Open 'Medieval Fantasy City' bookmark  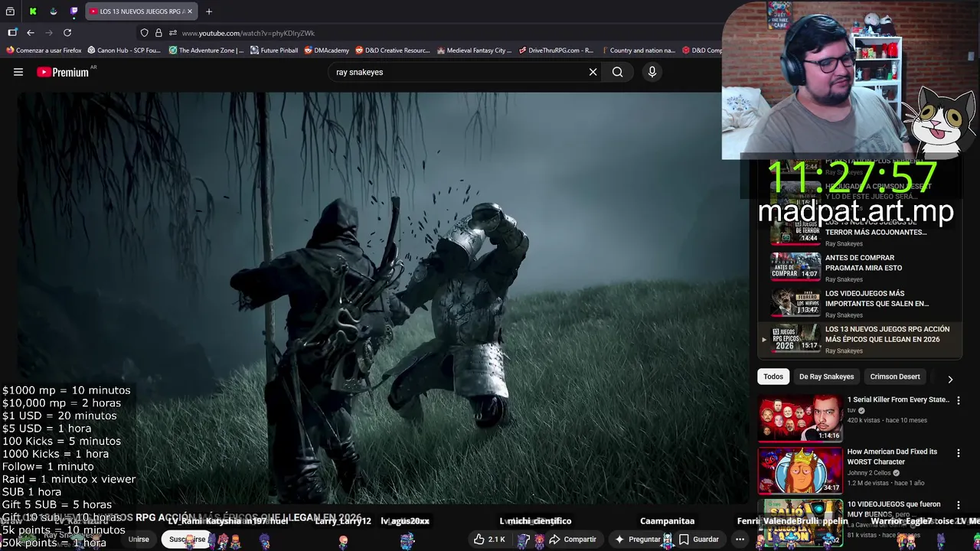click(x=474, y=51)
